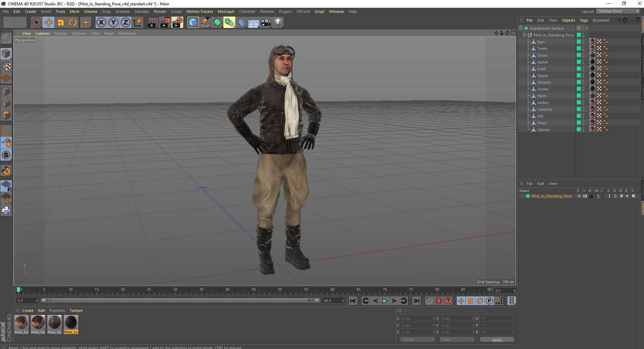Open Edit Render Settings icon

click(x=178, y=23)
